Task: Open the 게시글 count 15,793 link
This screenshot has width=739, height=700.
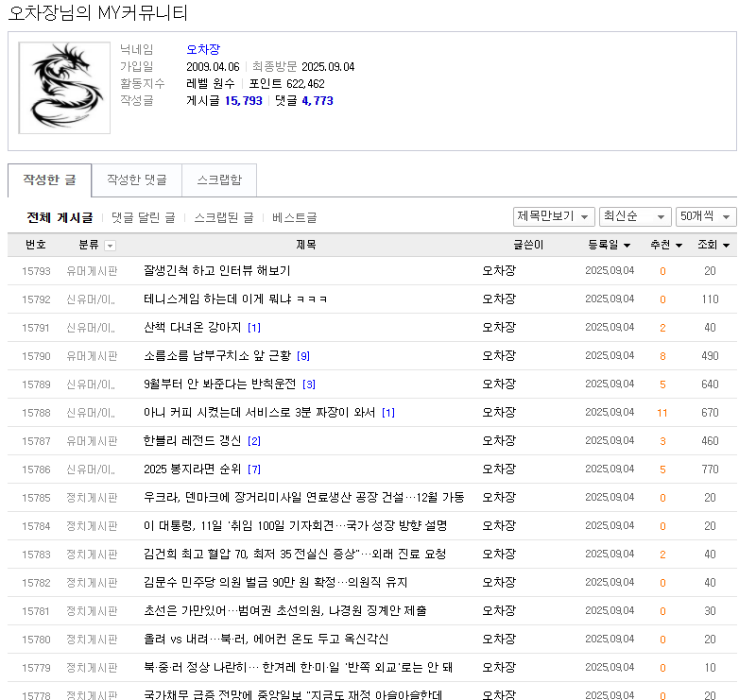Action: (243, 100)
